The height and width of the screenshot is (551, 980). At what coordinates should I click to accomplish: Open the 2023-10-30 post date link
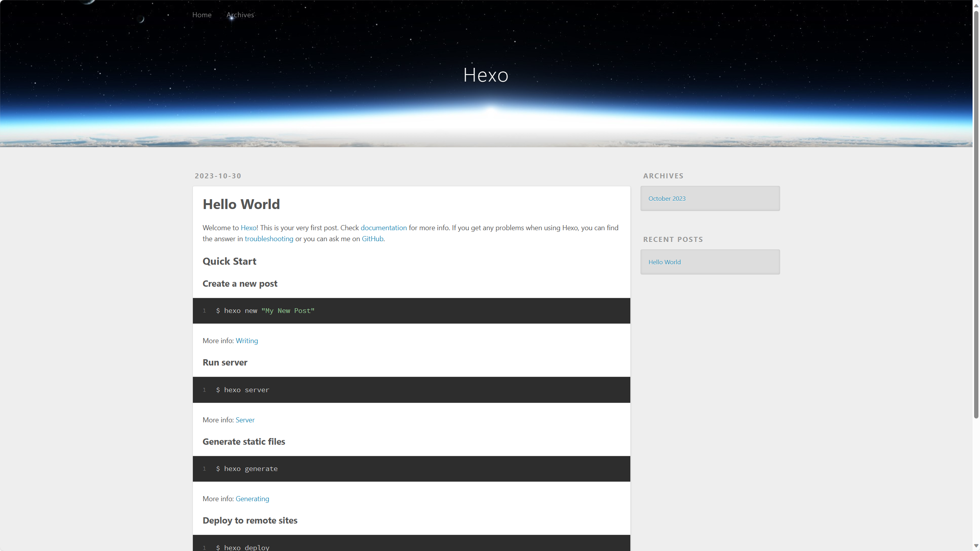pyautogui.click(x=218, y=176)
